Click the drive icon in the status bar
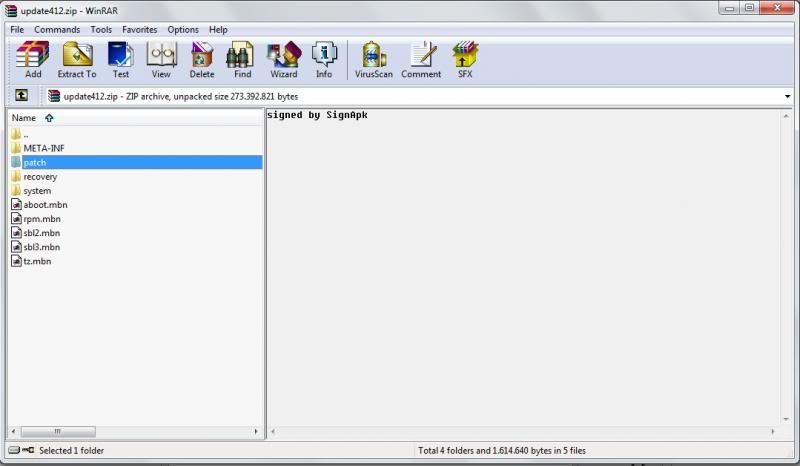800x466 pixels. (14, 450)
